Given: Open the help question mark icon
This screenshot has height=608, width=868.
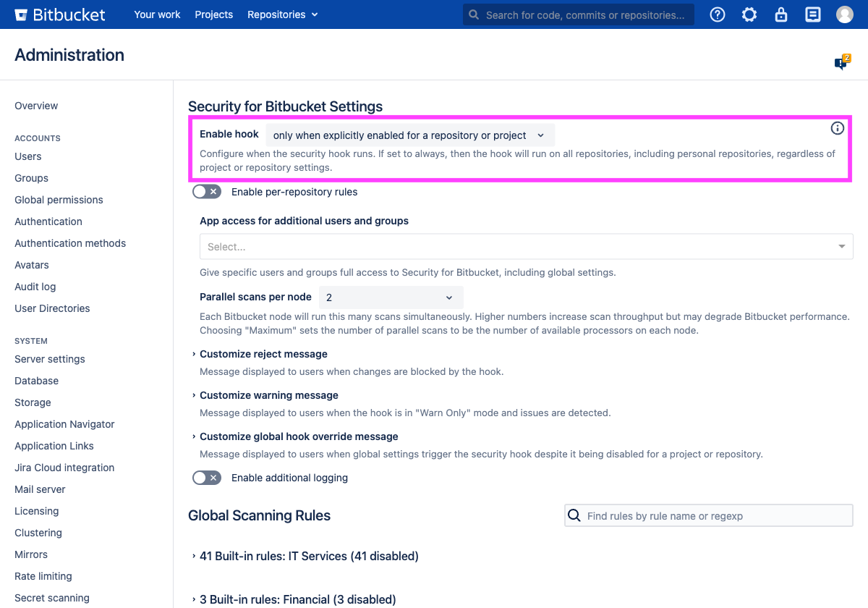Looking at the screenshot, I should point(718,14).
